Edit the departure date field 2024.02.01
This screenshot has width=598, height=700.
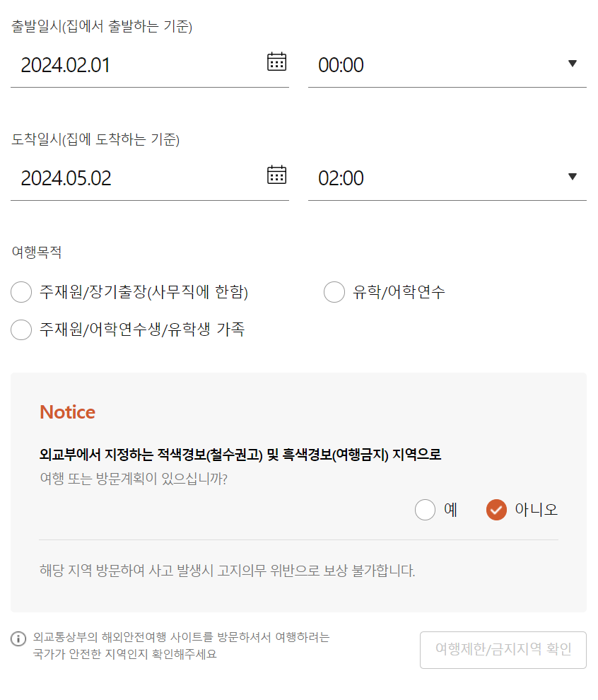pos(150,65)
